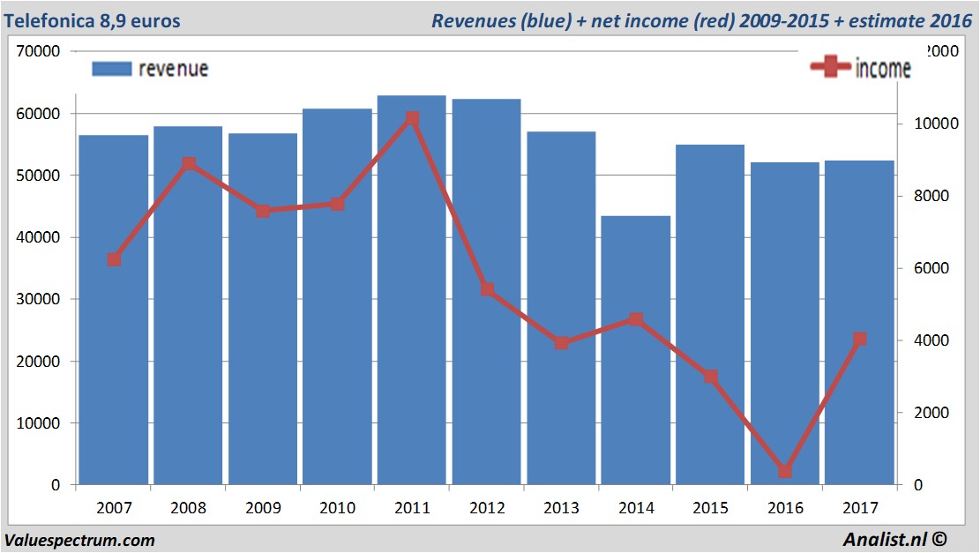980x553 pixels.
Task: Click the 'Telefonica 8,9 euros' title
Action: point(92,20)
